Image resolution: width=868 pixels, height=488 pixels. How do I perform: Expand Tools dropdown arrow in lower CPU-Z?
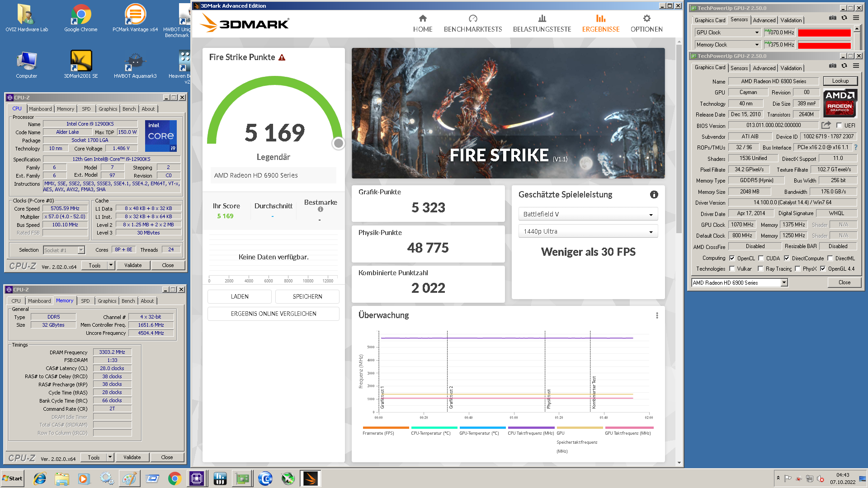coord(110,457)
